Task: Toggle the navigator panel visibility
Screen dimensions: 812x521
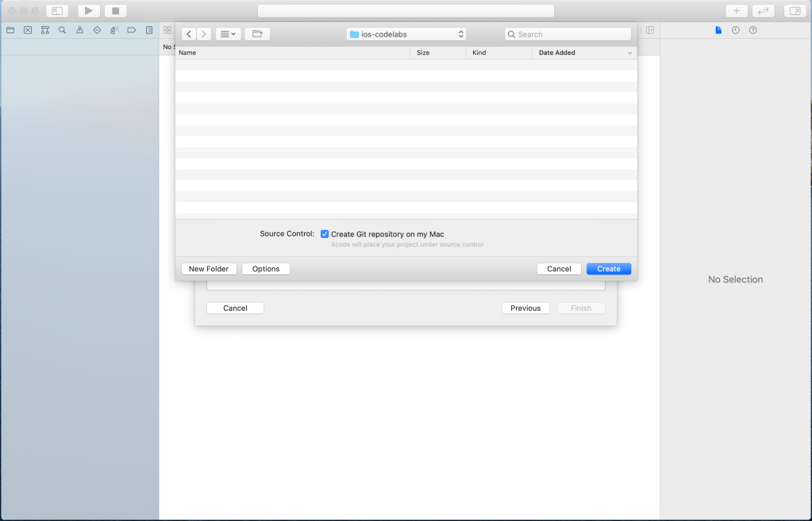Action: 57,11
